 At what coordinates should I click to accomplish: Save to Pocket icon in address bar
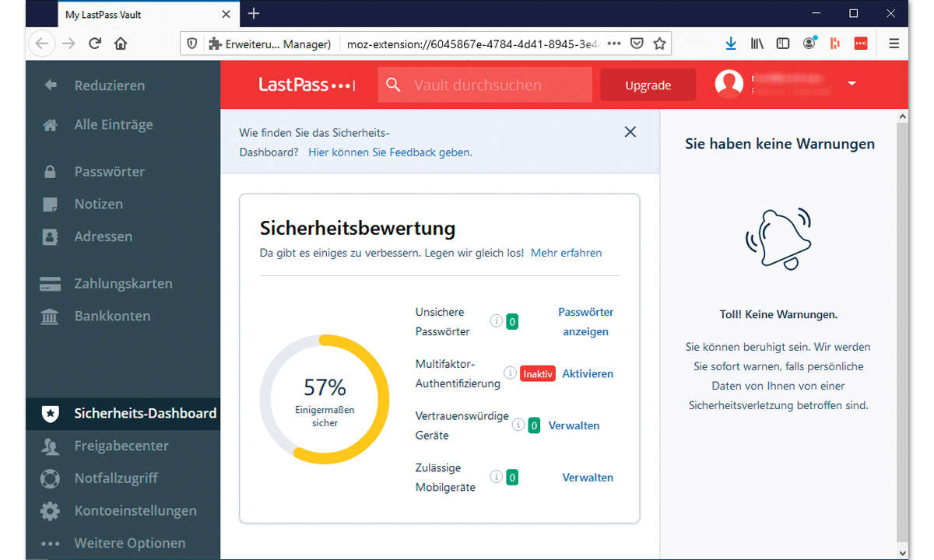[637, 44]
